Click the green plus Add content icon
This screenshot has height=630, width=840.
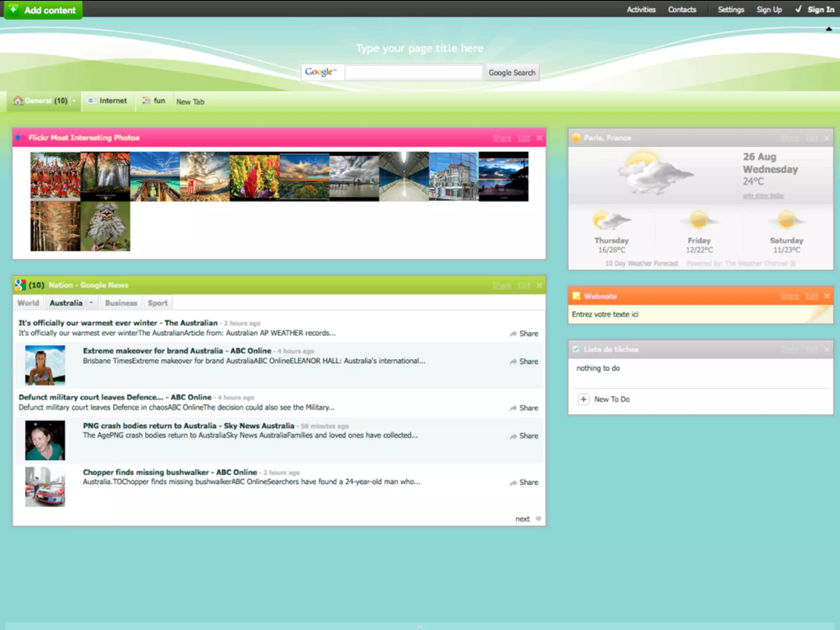13,9
